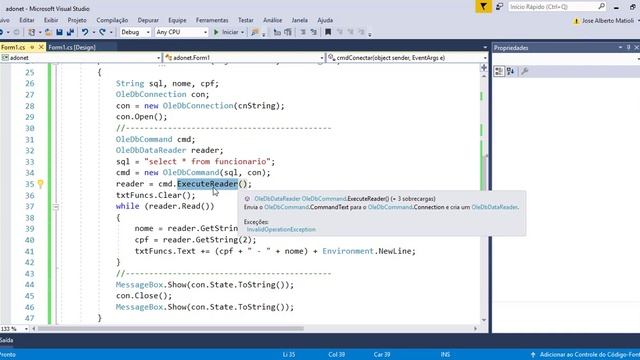The height and width of the screenshot is (360, 640).
Task: Click the InvalidOperationException link in tooltip
Action: (281, 229)
